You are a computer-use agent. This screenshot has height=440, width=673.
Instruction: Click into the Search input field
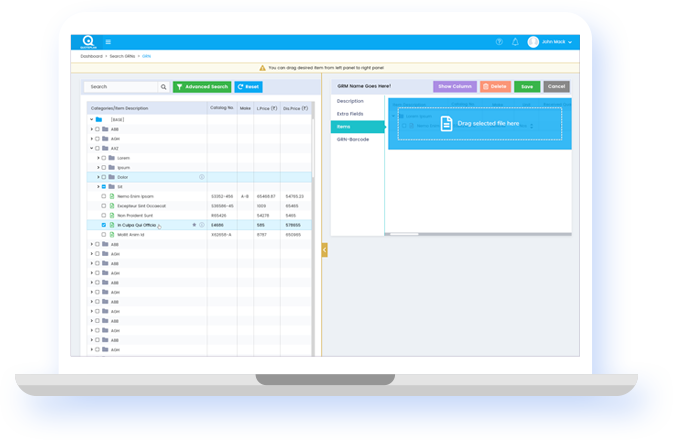121,87
